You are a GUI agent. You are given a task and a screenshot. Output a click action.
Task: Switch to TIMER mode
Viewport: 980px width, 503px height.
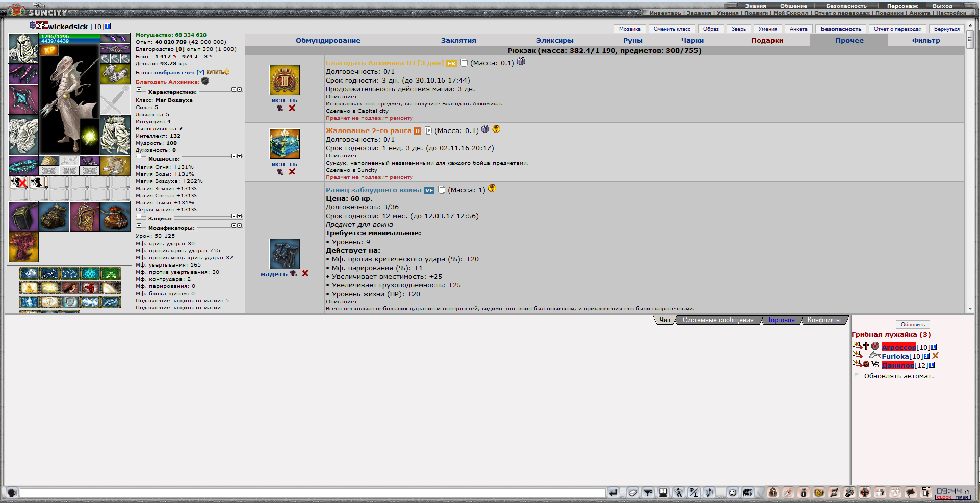(x=962, y=497)
